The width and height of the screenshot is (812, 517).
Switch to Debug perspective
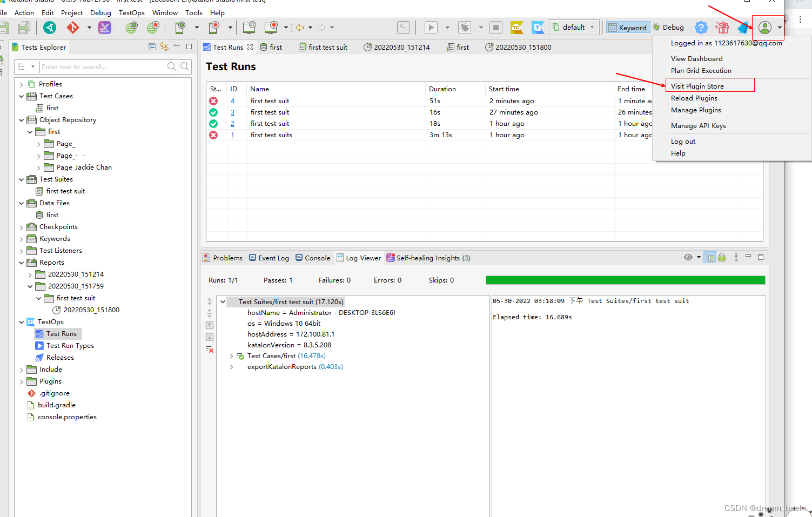pyautogui.click(x=668, y=28)
